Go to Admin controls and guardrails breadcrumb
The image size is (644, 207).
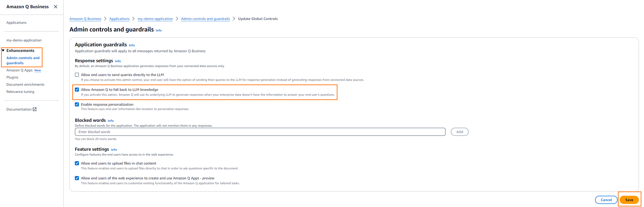(206, 19)
